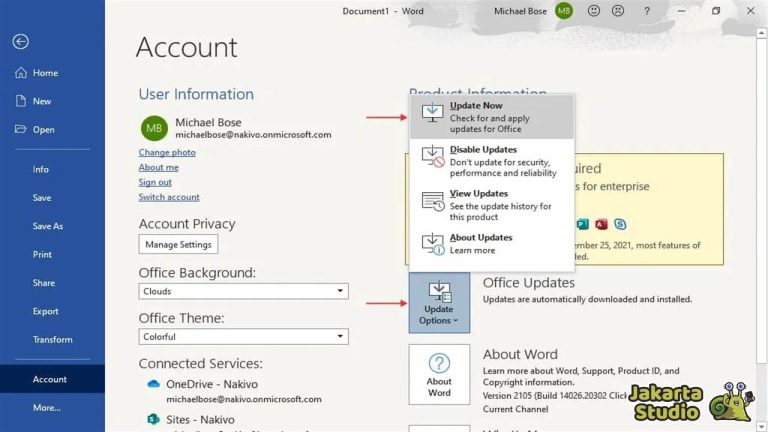Click the back arrow icon in sidebar
This screenshot has width=768, height=432.
[21, 42]
